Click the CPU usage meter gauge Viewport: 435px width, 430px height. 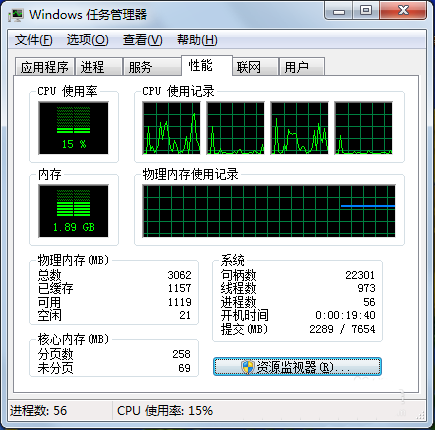[x=73, y=128]
